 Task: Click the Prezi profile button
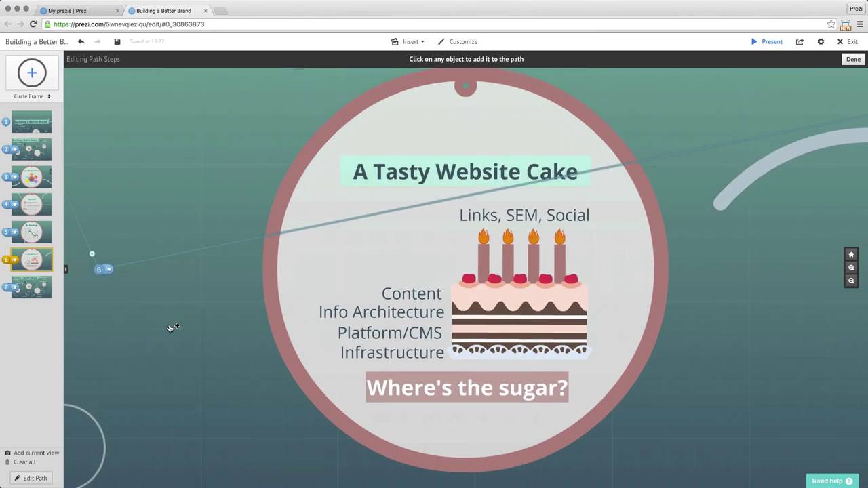pos(856,9)
